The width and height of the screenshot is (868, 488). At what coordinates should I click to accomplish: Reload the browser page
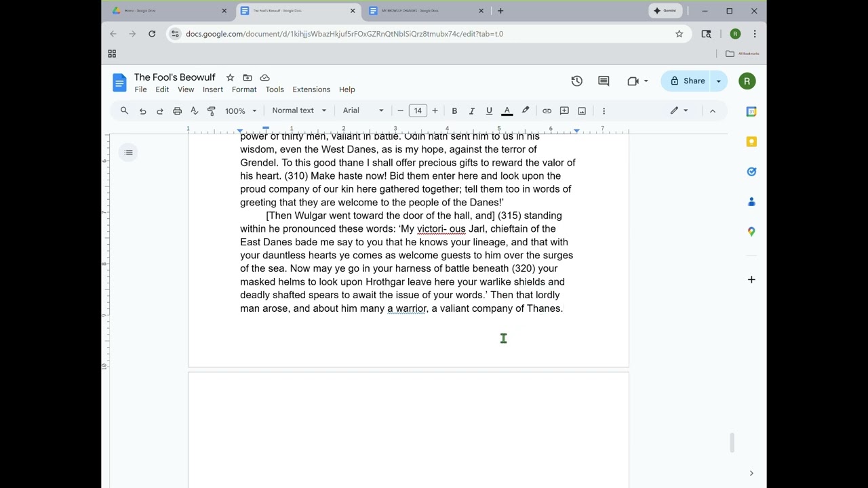pos(152,34)
